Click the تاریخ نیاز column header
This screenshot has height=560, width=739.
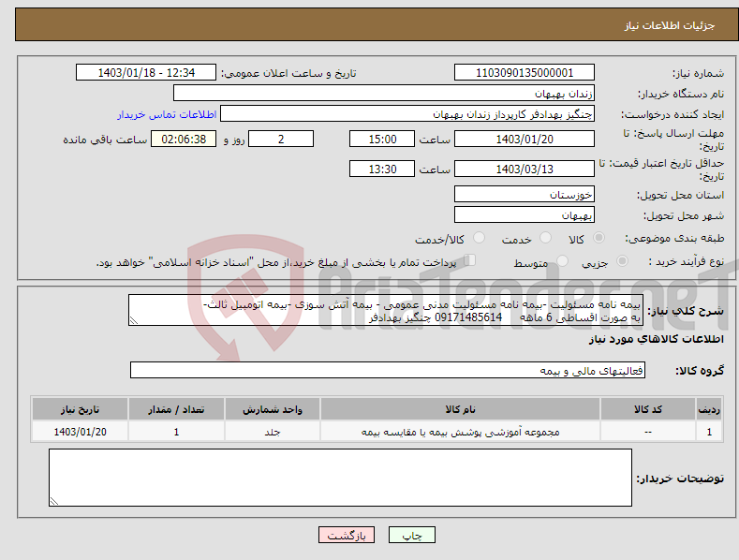click(x=81, y=409)
